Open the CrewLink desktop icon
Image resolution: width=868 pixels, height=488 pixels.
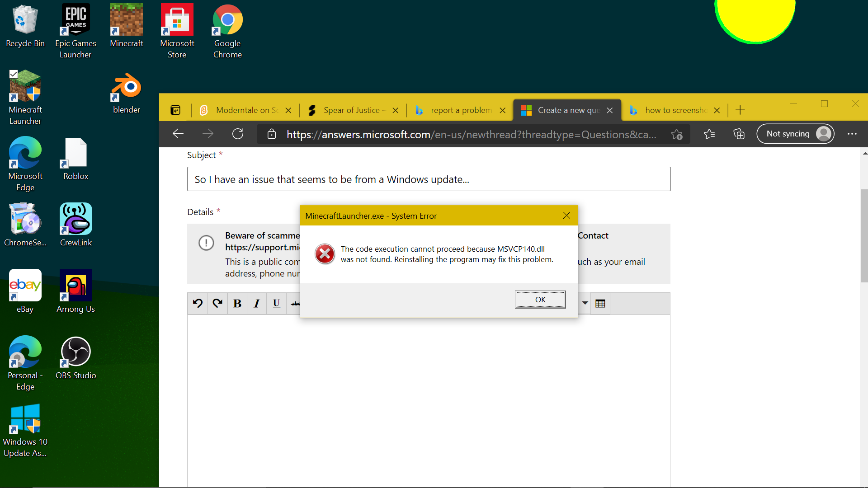75,225
